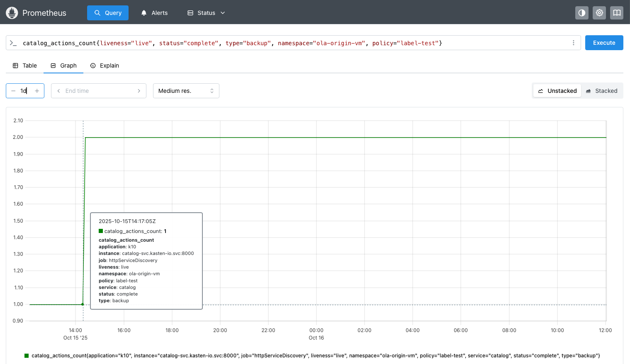The height and width of the screenshot is (364, 630).
Task: Move end time back with left chevron
Action: [58, 91]
